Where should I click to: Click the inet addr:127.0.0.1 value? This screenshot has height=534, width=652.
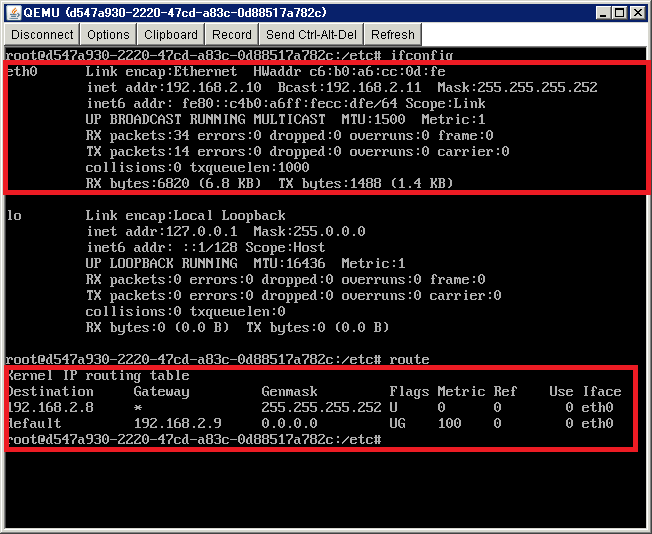[x=162, y=231]
